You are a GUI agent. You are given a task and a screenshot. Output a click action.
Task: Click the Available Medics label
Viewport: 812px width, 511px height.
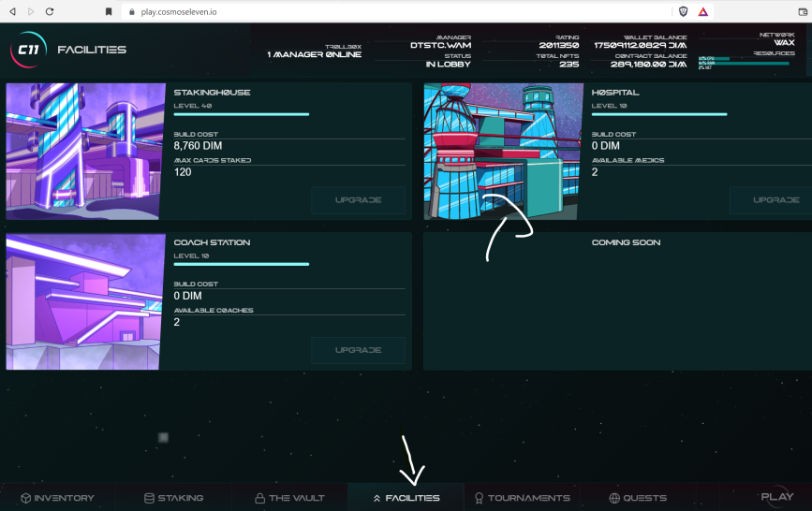(627, 160)
